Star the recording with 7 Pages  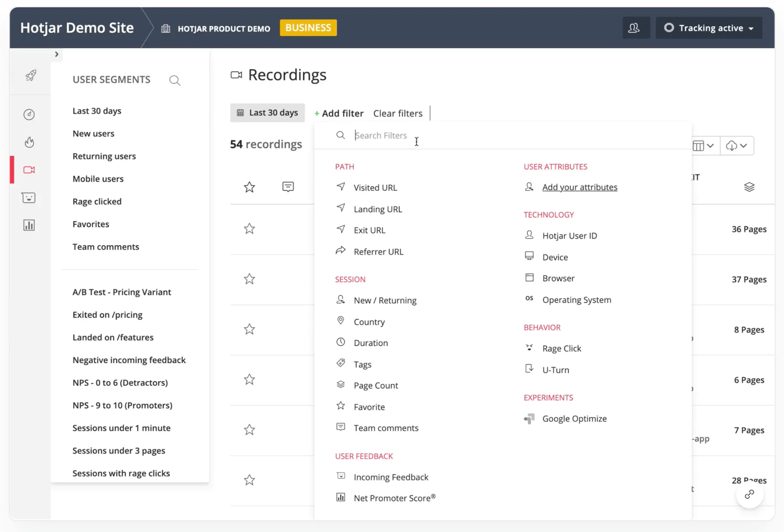[x=249, y=430]
